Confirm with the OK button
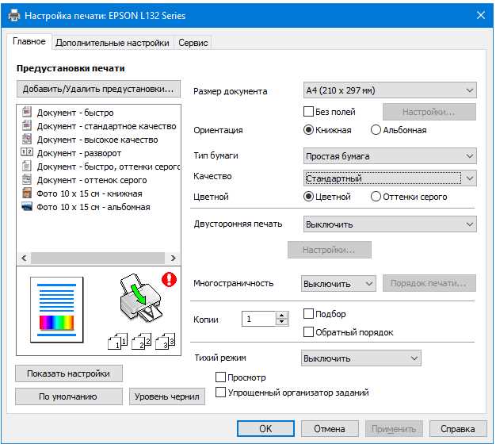496x448 pixels. coord(265,429)
